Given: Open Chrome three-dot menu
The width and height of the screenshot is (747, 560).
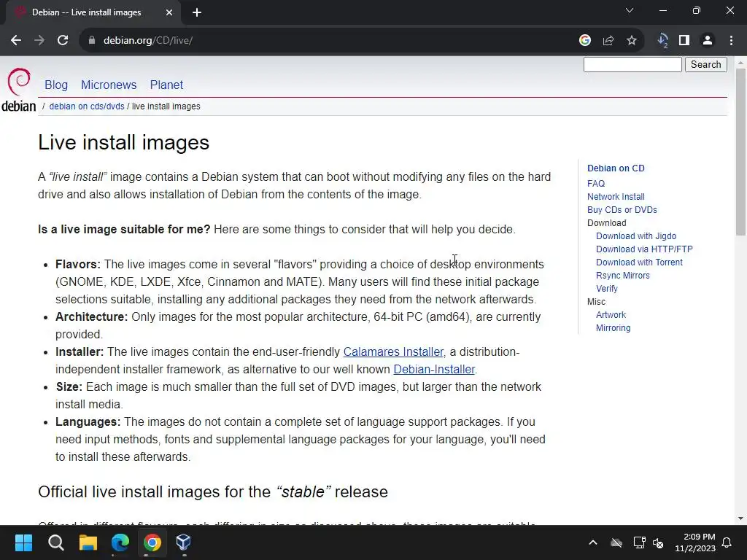Looking at the screenshot, I should (x=731, y=41).
